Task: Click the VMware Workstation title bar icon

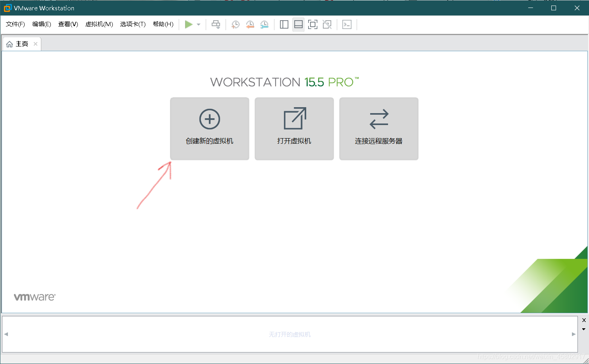Action: 8,8
